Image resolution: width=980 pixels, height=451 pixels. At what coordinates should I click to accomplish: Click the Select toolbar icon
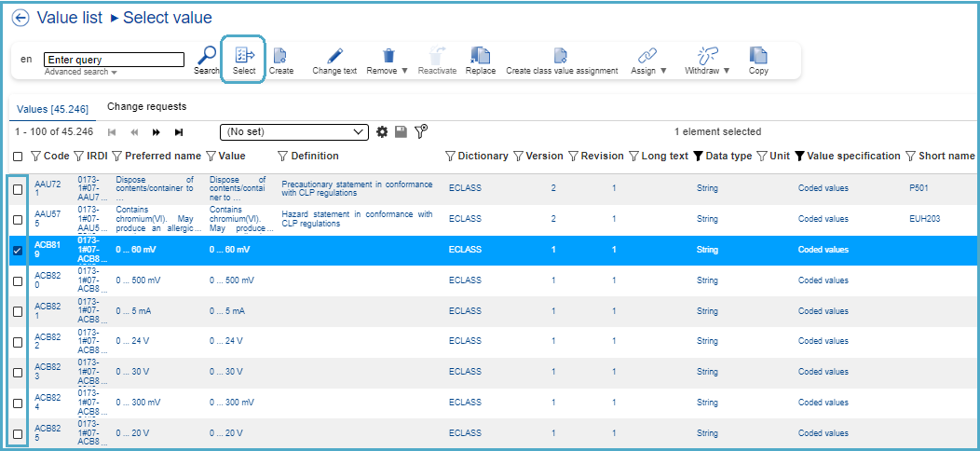coord(244,55)
